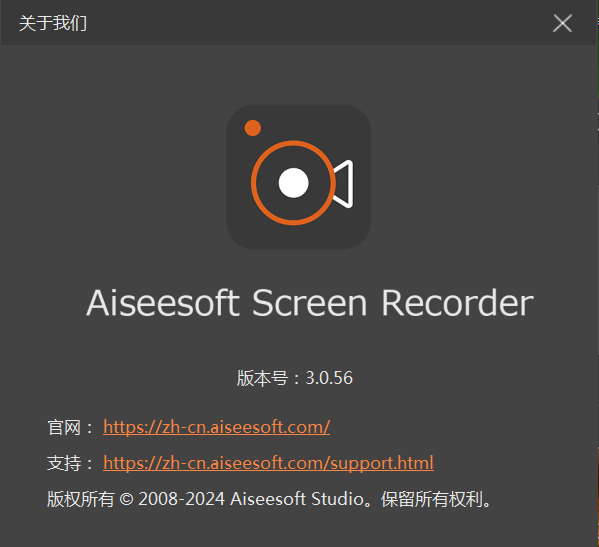Click Aiseesoft Studio in the copyright line
Image resolution: width=599 pixels, height=547 pixels.
pos(297,499)
